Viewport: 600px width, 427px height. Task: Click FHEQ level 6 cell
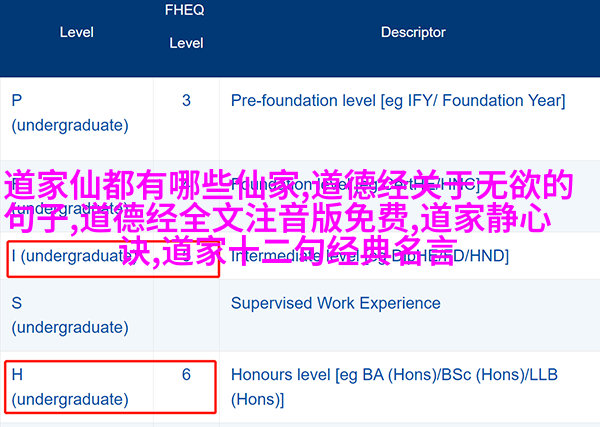point(186,374)
